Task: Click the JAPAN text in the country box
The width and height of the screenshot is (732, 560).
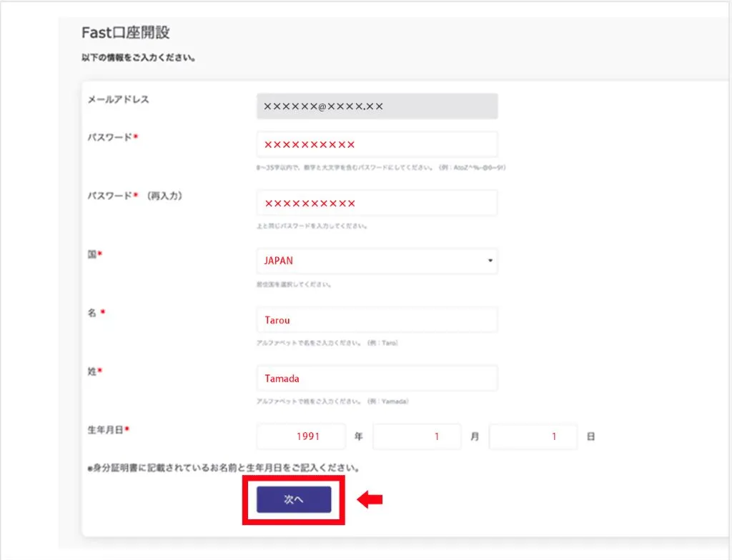Action: pos(277,261)
